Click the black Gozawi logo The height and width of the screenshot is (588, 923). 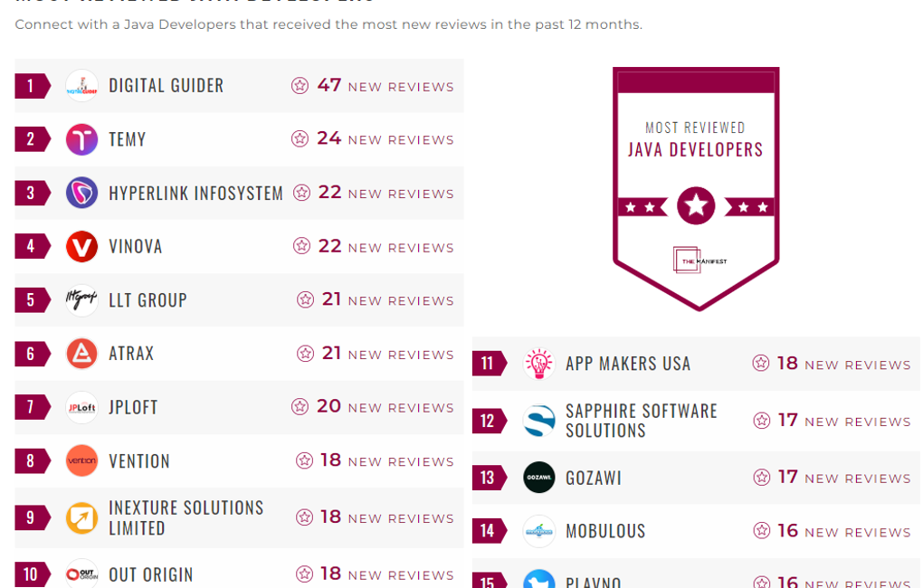pos(539,478)
